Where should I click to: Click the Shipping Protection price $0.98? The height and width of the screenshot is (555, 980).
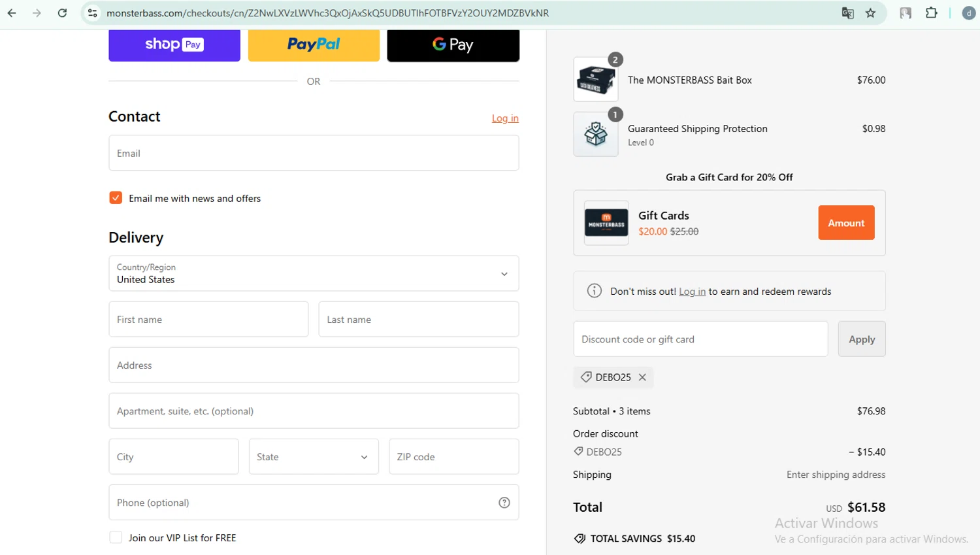click(874, 129)
